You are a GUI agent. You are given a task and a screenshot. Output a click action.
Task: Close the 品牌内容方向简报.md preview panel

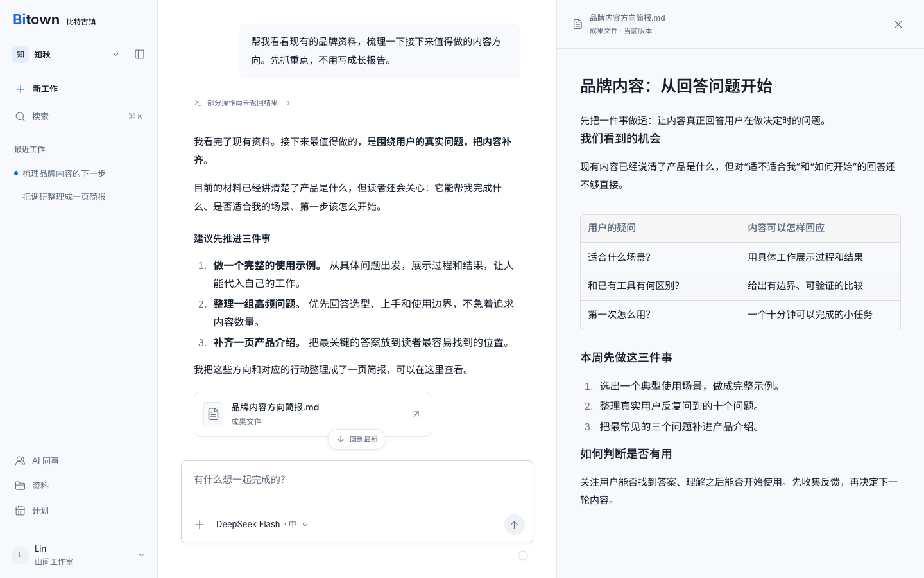898,24
